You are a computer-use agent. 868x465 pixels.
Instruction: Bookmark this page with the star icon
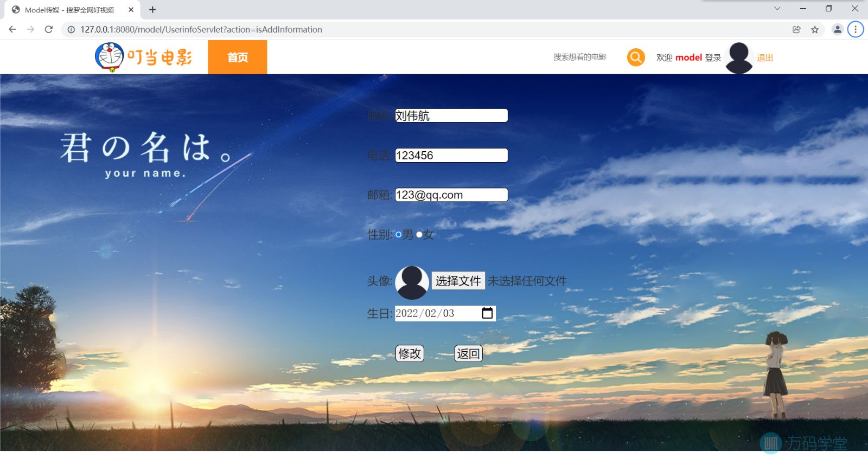click(x=815, y=29)
